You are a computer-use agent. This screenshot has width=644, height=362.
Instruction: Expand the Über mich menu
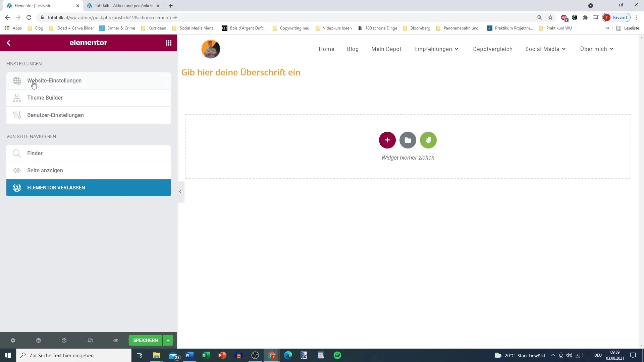[x=597, y=49]
